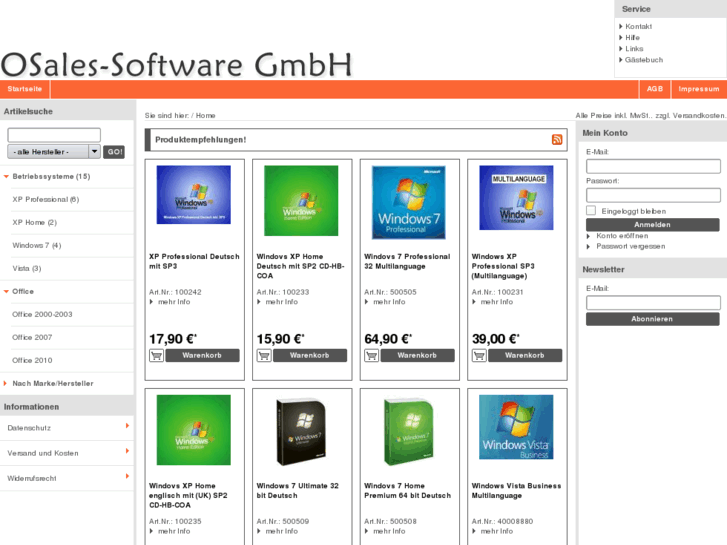Image resolution: width=727 pixels, height=545 pixels.
Task: Open the Windows 7 (4) category
Action: click(x=37, y=245)
